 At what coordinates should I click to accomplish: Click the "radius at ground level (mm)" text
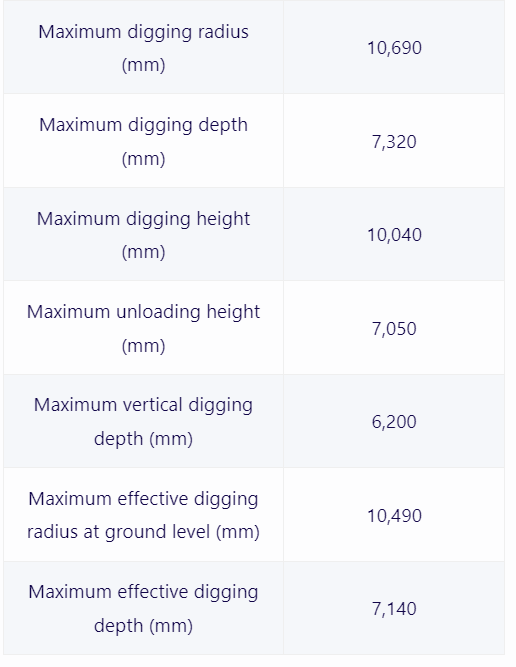143,532
